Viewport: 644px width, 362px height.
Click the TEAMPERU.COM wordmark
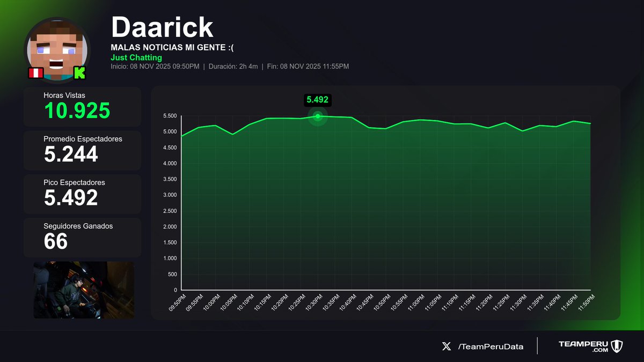(x=583, y=346)
